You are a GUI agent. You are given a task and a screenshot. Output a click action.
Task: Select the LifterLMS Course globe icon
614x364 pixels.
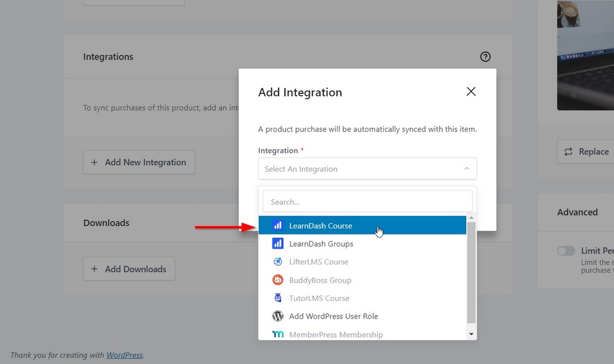tap(278, 261)
